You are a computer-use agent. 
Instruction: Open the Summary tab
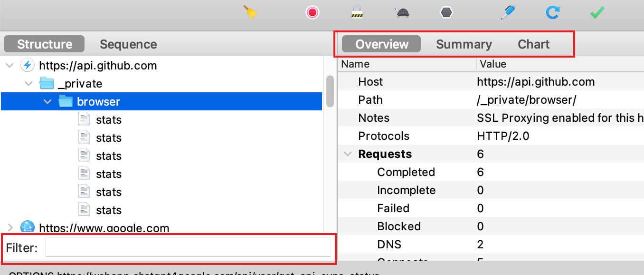(x=464, y=44)
